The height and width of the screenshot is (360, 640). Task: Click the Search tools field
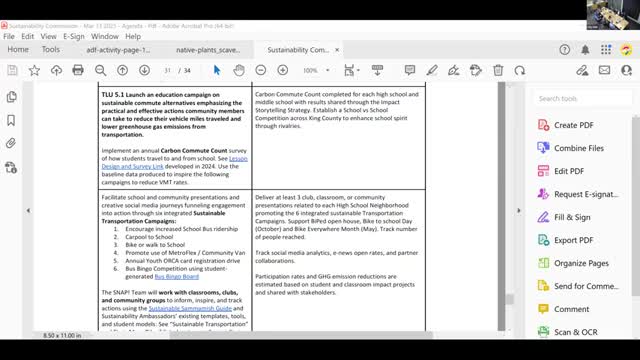click(583, 98)
